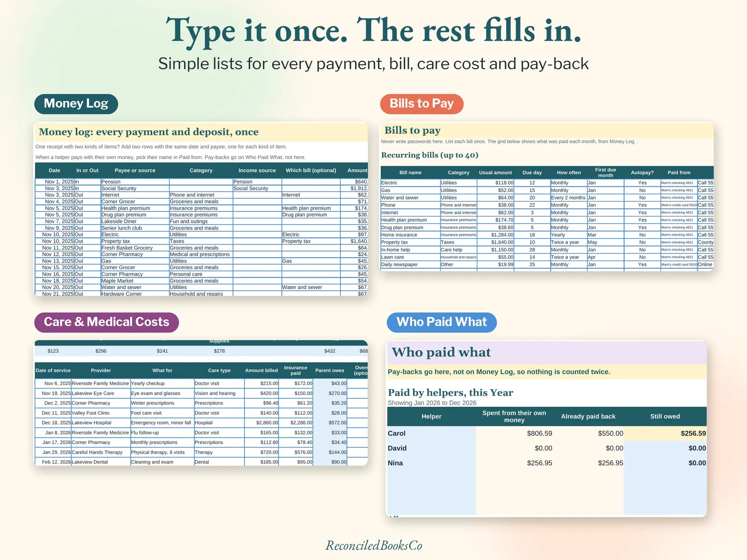This screenshot has width=747, height=560.
Task: Click the "$806.59" spent amount for Carol
Action: pos(540,434)
